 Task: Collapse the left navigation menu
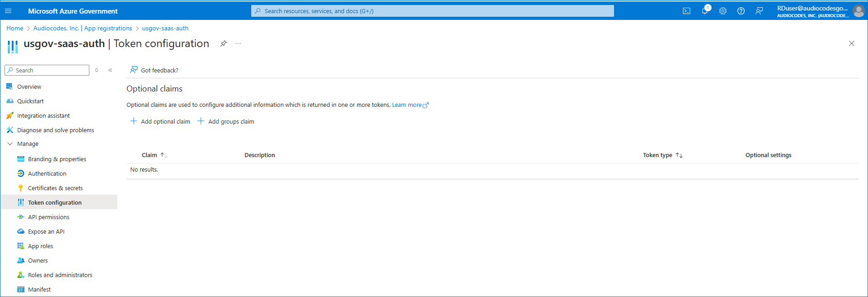point(110,70)
